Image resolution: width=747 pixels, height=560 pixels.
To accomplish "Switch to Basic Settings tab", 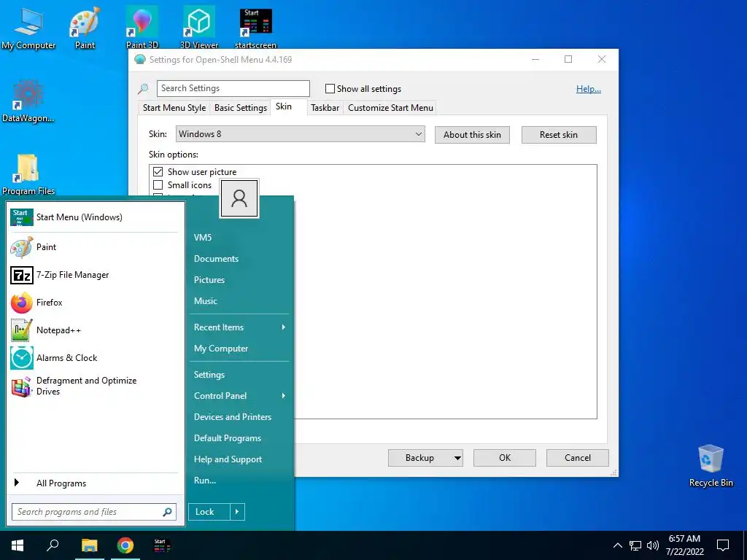I will 241,108.
